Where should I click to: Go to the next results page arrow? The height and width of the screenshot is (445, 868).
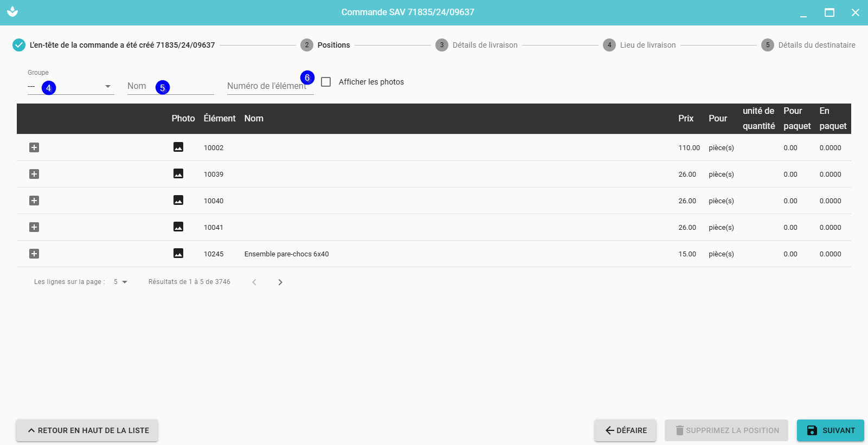[x=280, y=282]
